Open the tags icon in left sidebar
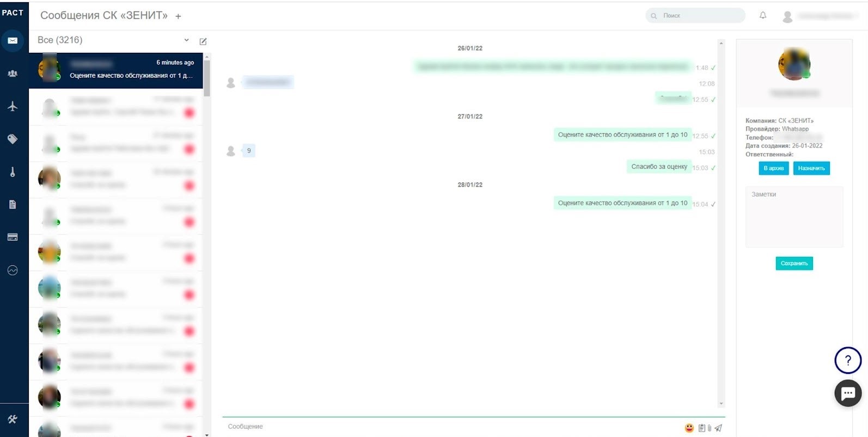The width and height of the screenshot is (868, 437). (13, 139)
